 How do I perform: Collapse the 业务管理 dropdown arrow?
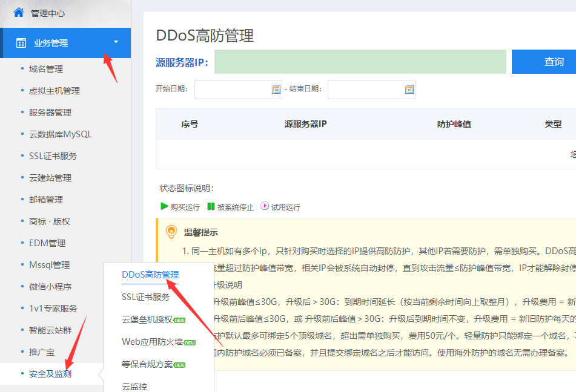116,42
